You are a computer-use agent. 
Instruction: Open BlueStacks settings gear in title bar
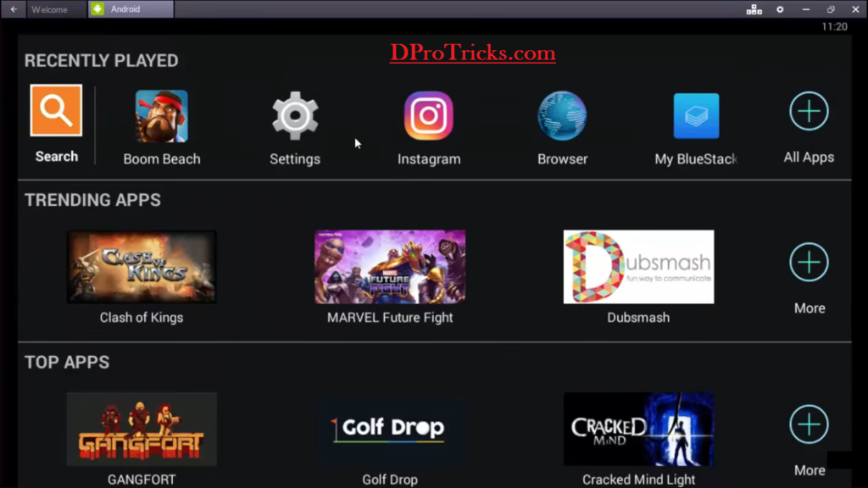pyautogui.click(x=780, y=9)
